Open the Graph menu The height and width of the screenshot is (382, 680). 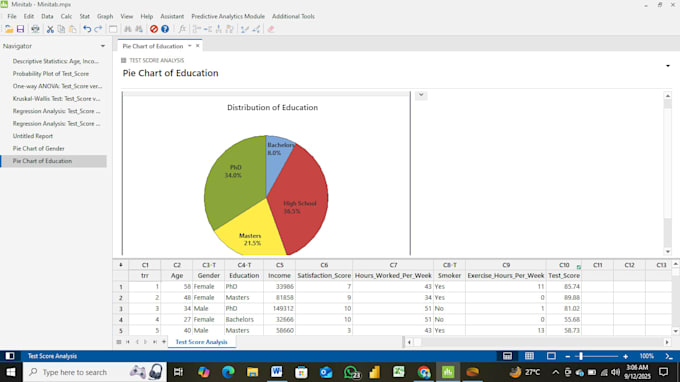105,16
